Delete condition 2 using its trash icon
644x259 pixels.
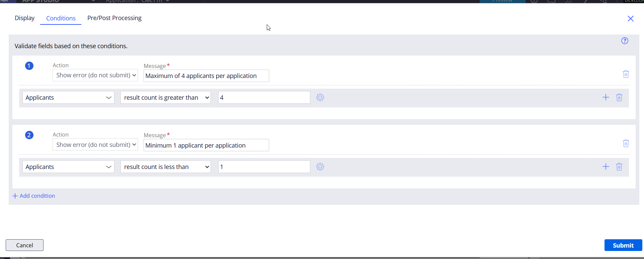626,143
